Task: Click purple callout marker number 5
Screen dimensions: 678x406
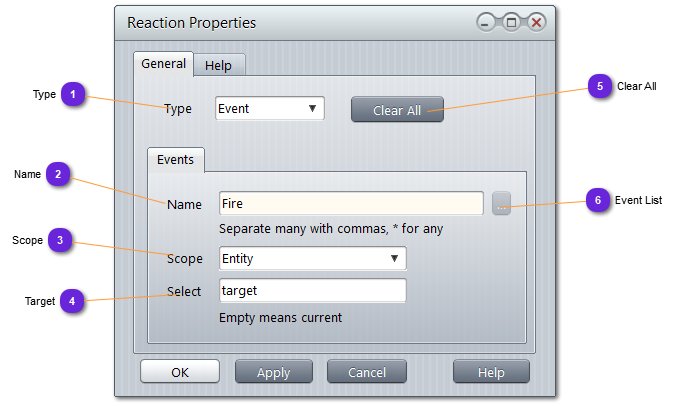Action: 600,87
